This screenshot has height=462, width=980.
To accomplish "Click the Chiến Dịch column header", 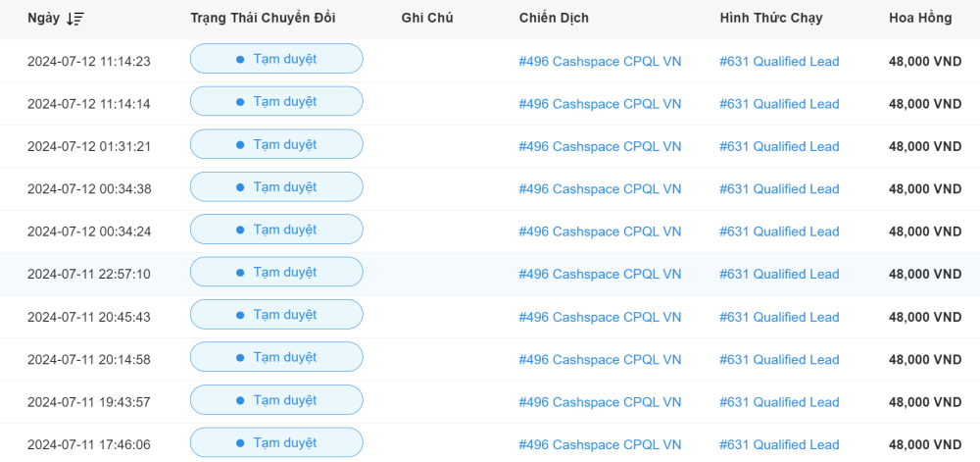I will coord(554,19).
